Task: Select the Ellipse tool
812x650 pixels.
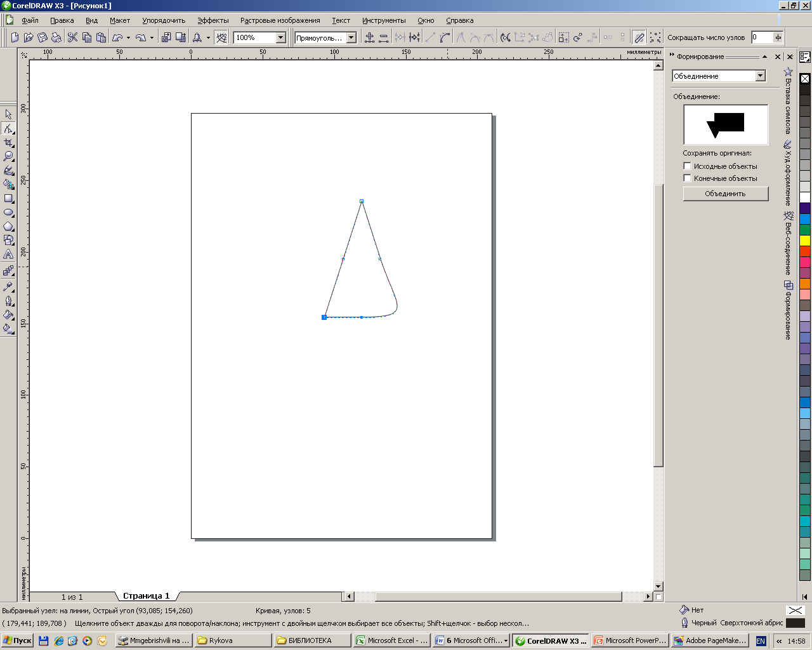Action: [8, 212]
